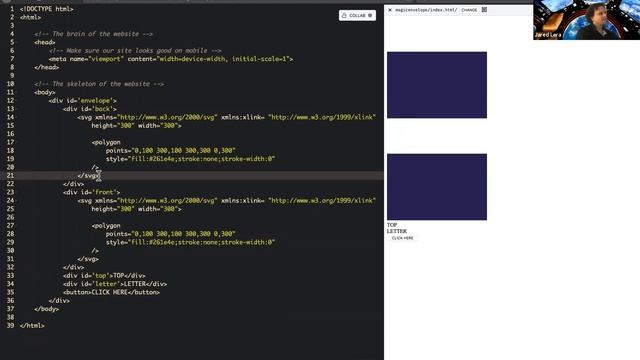Click the meta viewport line

coord(171,59)
